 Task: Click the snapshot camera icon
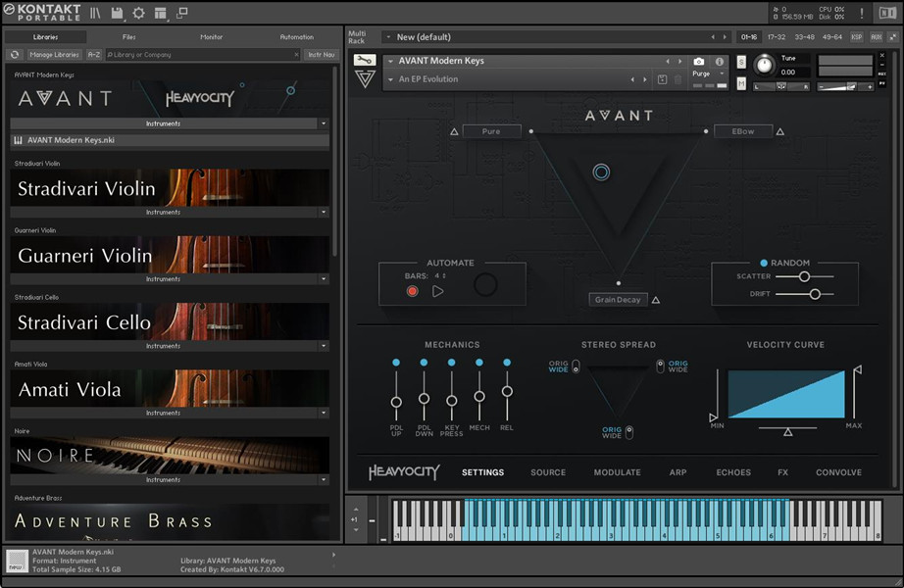click(699, 61)
